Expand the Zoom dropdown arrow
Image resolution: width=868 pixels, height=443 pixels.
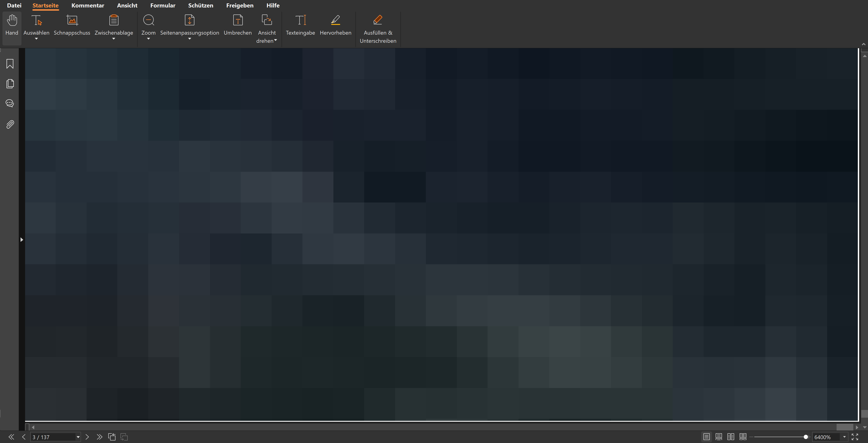pyautogui.click(x=149, y=39)
